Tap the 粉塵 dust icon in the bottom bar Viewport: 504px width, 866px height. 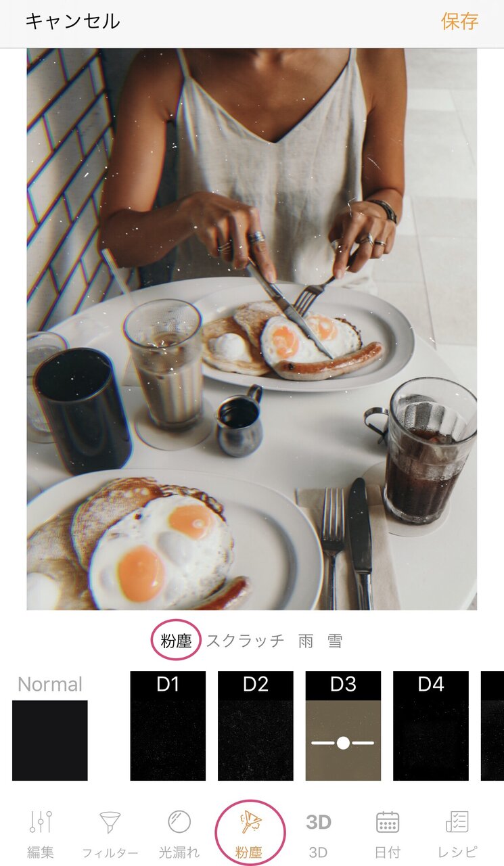click(250, 823)
